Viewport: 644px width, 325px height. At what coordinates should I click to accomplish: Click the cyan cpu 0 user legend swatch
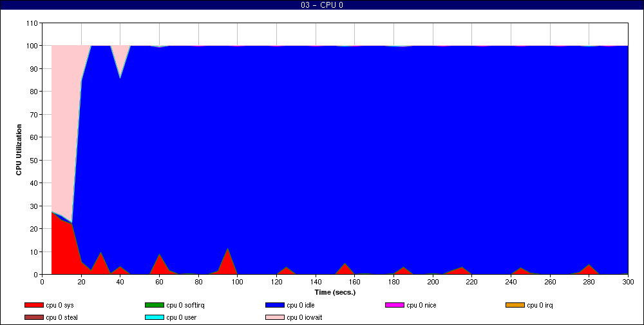(155, 317)
